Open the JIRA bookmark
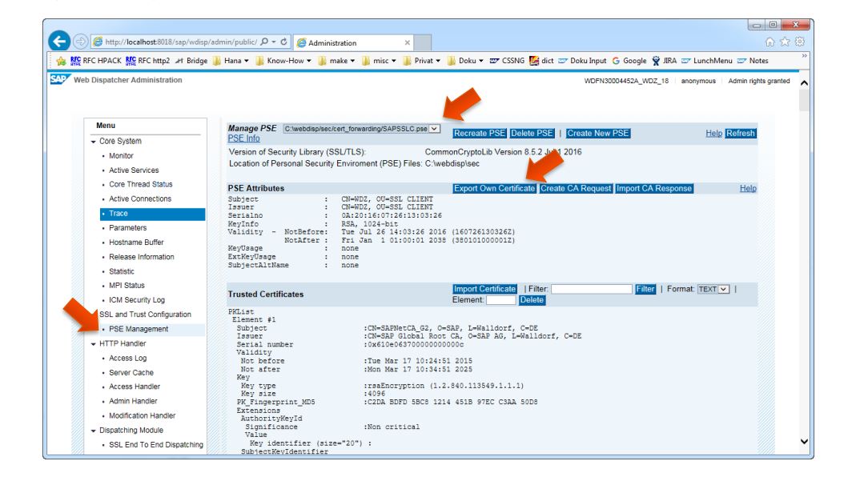 click(x=665, y=61)
